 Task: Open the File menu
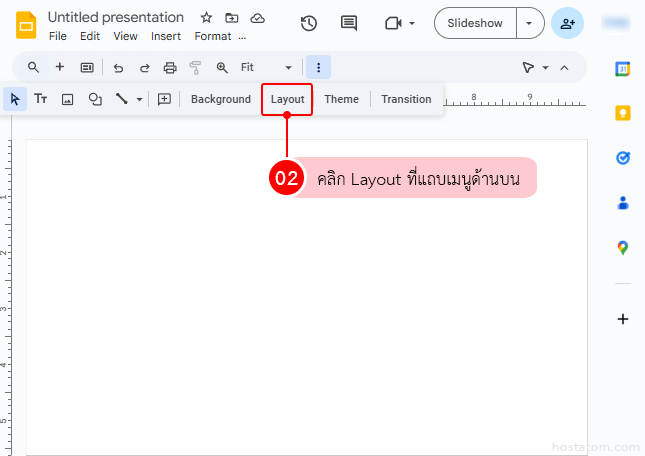(58, 36)
